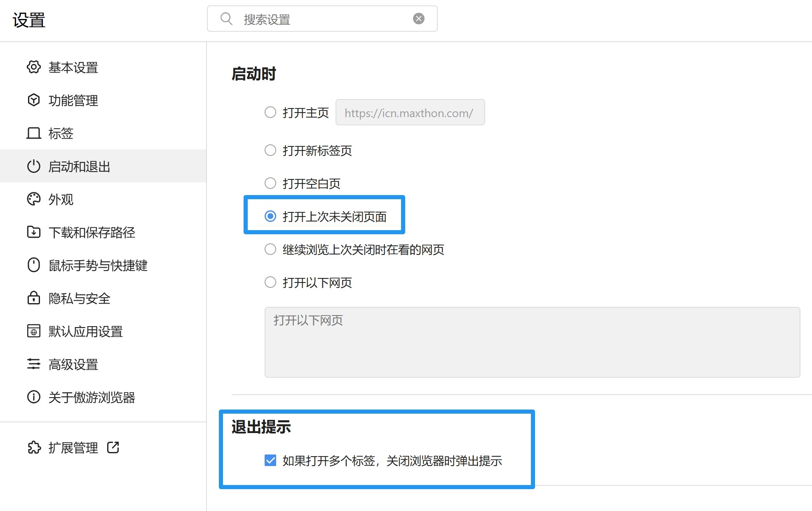Pick the 打开以下网页 radio button
This screenshot has width=812, height=511.
270,282
